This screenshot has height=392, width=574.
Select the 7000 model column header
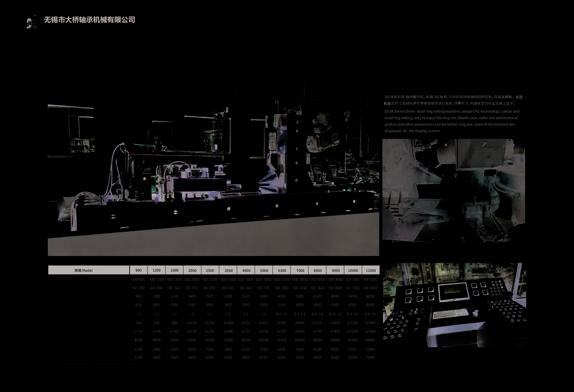pyautogui.click(x=300, y=270)
